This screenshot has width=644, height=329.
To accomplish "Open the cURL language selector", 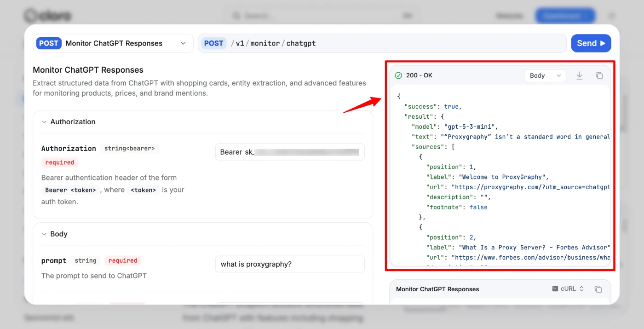I will pyautogui.click(x=568, y=289).
